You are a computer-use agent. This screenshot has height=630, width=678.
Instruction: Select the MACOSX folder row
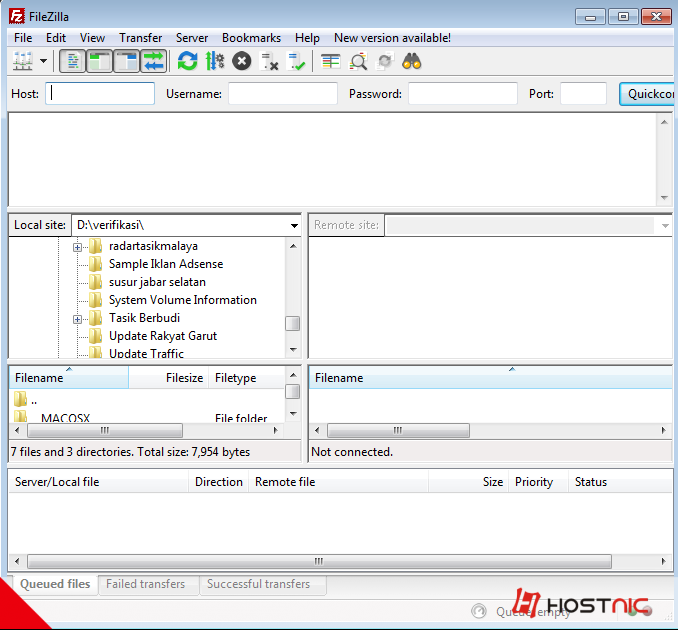[147, 417]
